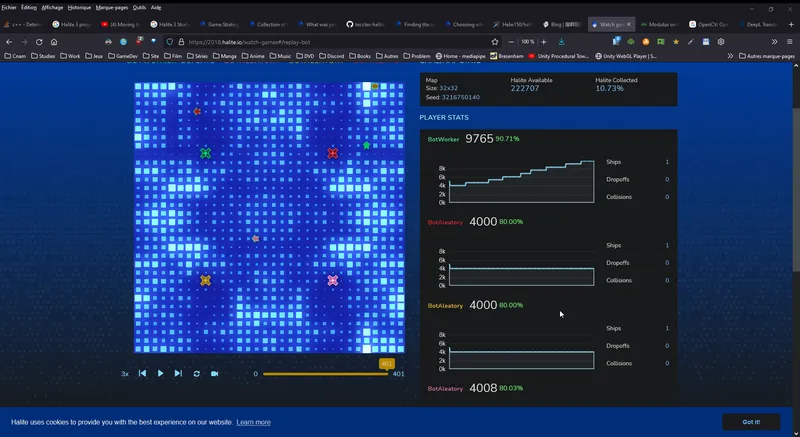Open the Fichier menu
The width and height of the screenshot is (800, 437).
[x=9, y=8]
